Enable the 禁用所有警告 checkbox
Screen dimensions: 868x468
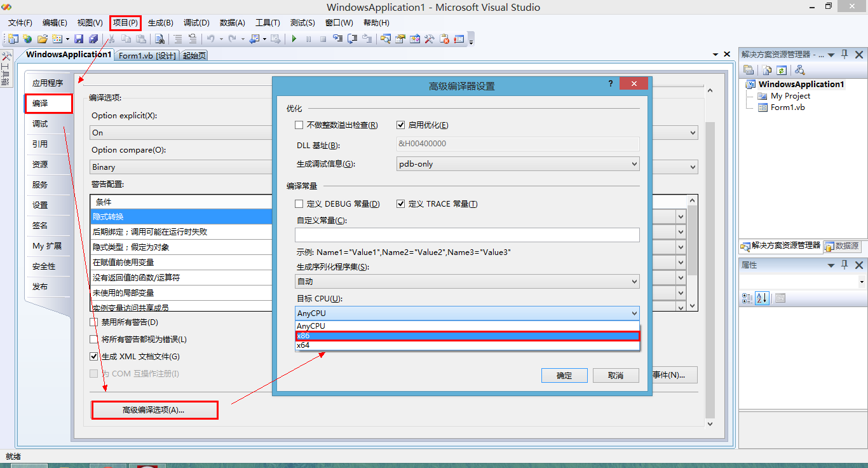pos(94,322)
